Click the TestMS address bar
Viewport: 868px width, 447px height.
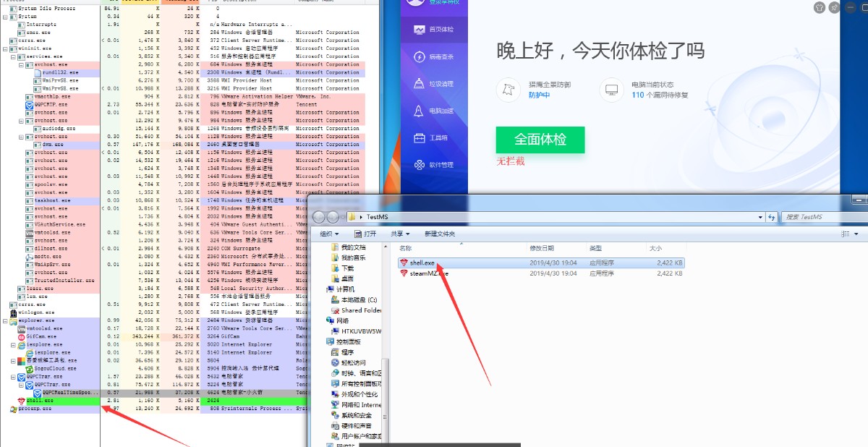(556, 216)
